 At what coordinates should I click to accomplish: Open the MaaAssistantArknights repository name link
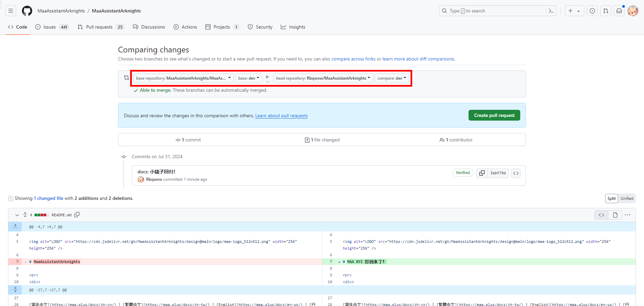(x=116, y=11)
